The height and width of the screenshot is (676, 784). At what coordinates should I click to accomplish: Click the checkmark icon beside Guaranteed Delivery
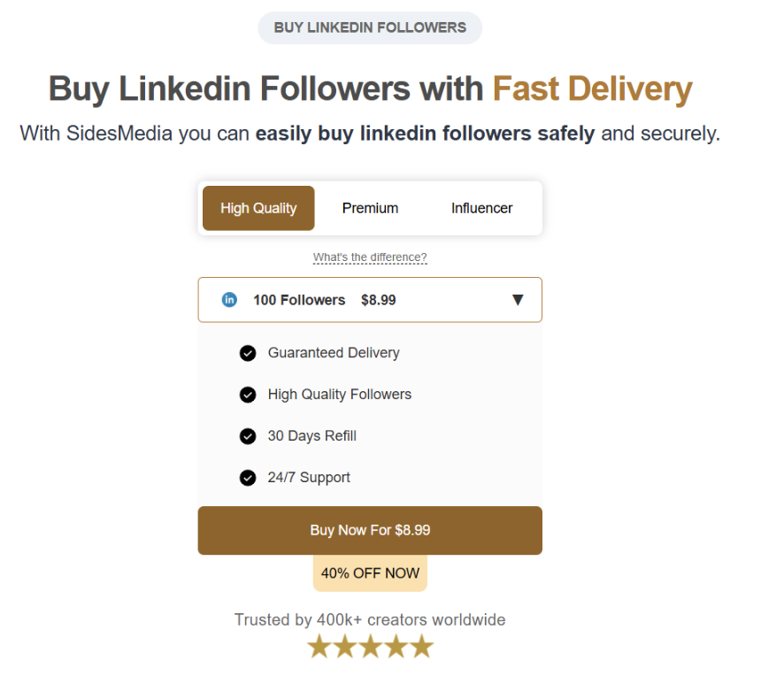coord(248,353)
